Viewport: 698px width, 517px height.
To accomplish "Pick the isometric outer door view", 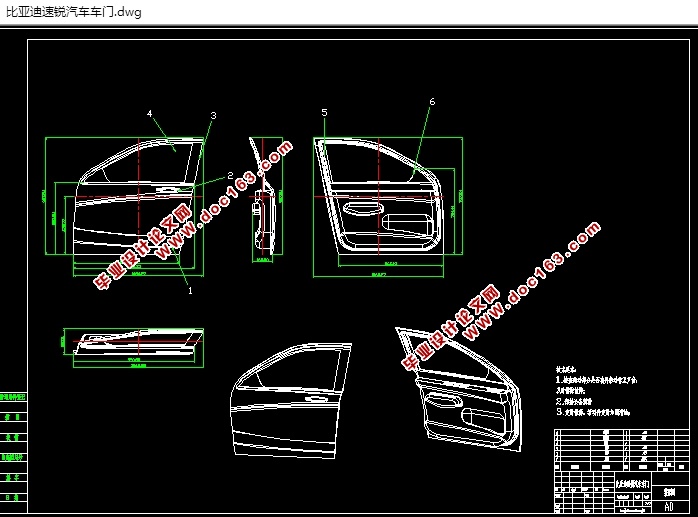I will 291,400.
